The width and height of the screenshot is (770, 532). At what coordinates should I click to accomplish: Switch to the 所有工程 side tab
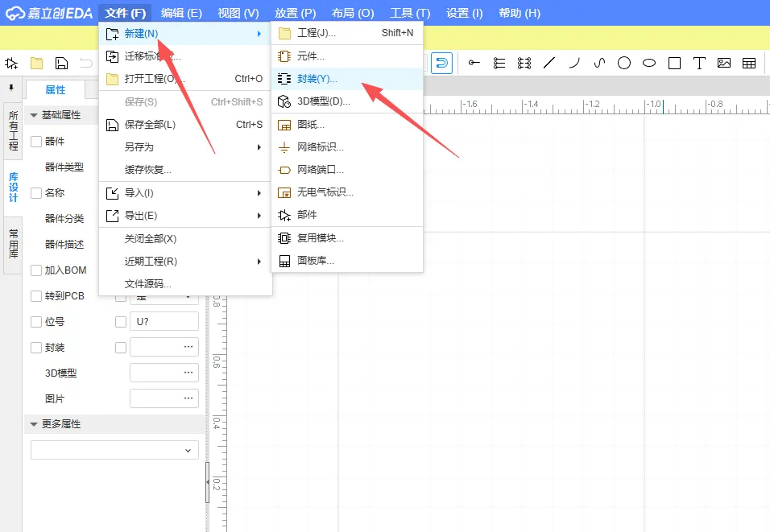tap(13, 130)
